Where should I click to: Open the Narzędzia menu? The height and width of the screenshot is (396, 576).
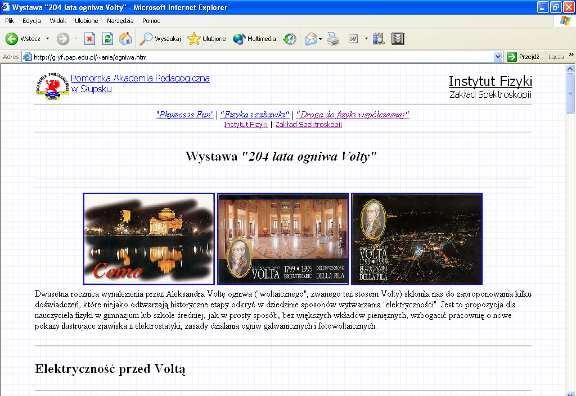click(120, 21)
